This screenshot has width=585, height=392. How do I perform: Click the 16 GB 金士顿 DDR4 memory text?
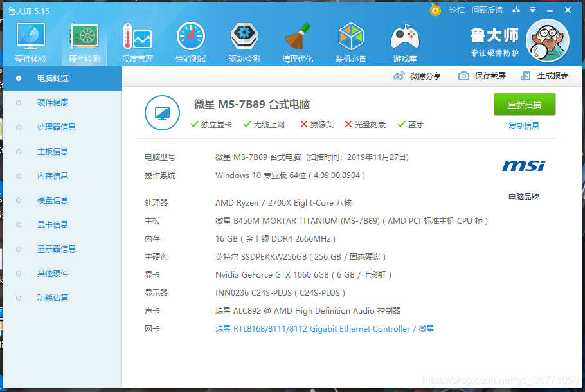pos(275,239)
